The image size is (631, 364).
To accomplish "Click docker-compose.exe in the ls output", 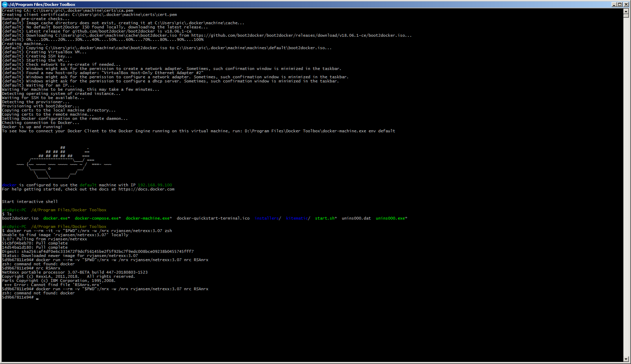I will [97, 219].
